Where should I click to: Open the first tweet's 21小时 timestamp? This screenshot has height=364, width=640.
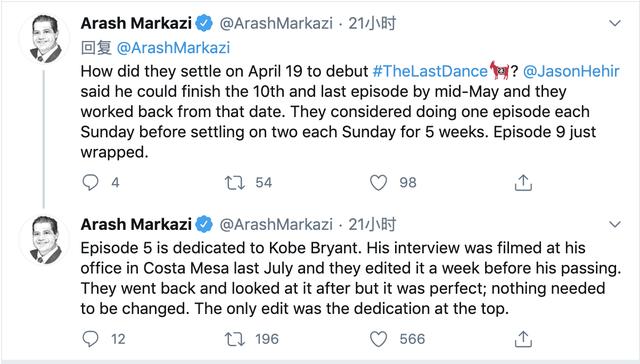372,23
